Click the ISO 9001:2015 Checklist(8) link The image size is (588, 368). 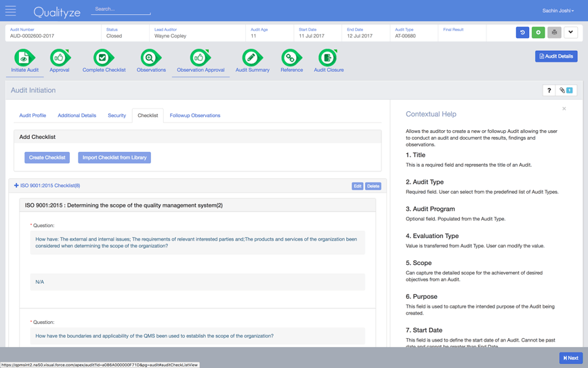50,186
